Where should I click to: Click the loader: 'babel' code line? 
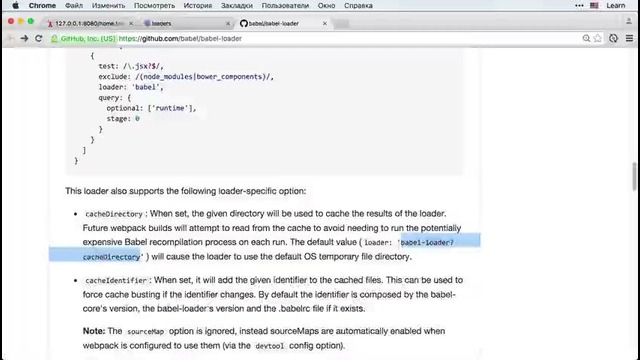click(x=131, y=87)
